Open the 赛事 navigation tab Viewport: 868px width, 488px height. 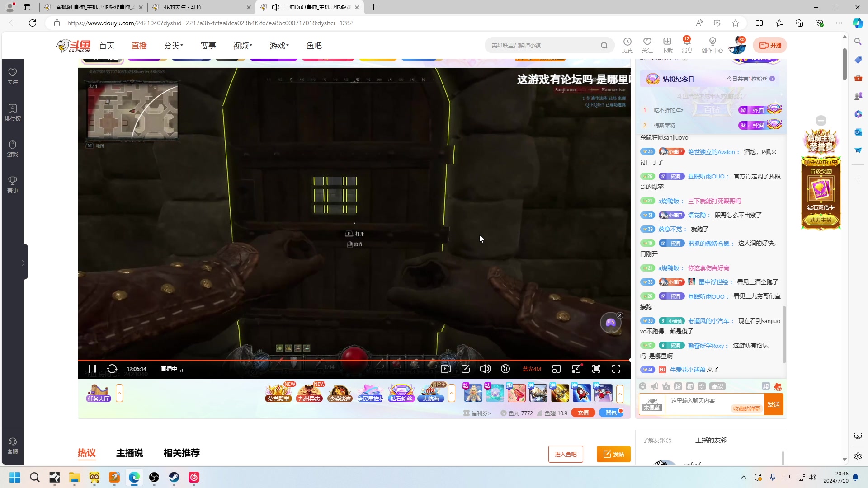click(208, 46)
